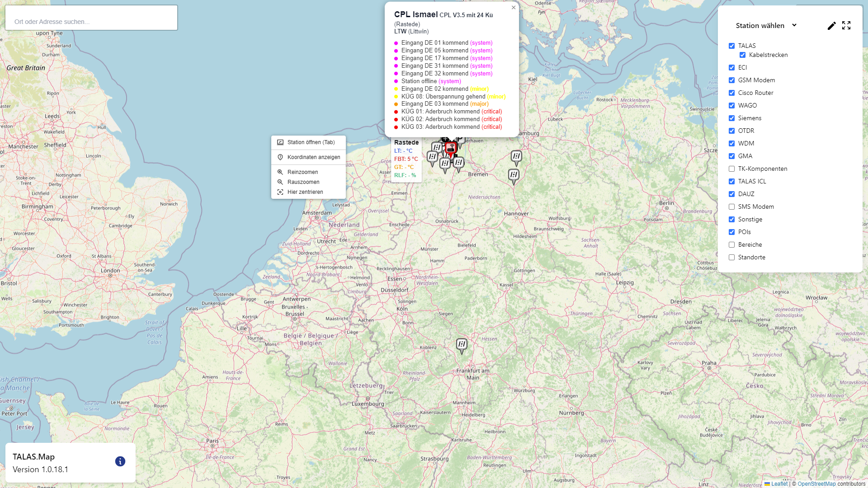Click the Reinzoomen magnifier icon
The width and height of the screenshot is (868, 488).
tap(280, 172)
